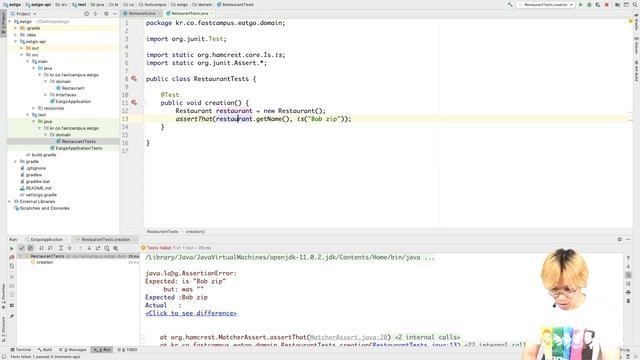Click Rerun Failed Tests red icon
The image size is (640, 360).
coord(11,257)
